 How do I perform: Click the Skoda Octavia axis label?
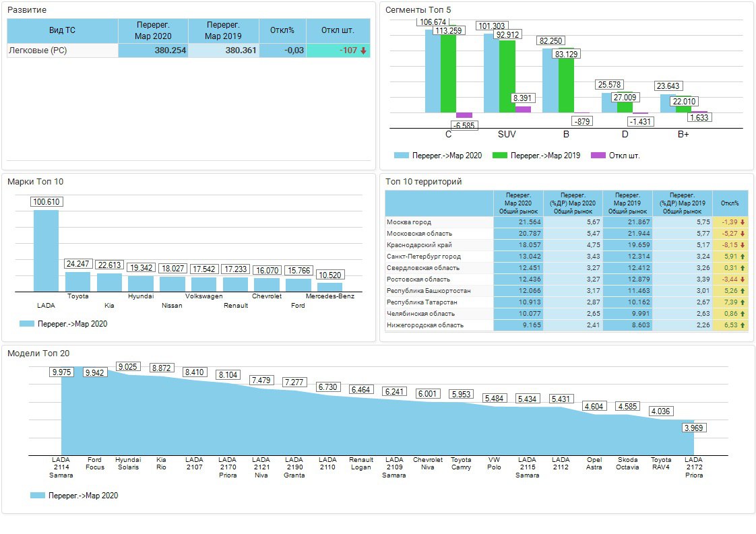pyautogui.click(x=627, y=464)
